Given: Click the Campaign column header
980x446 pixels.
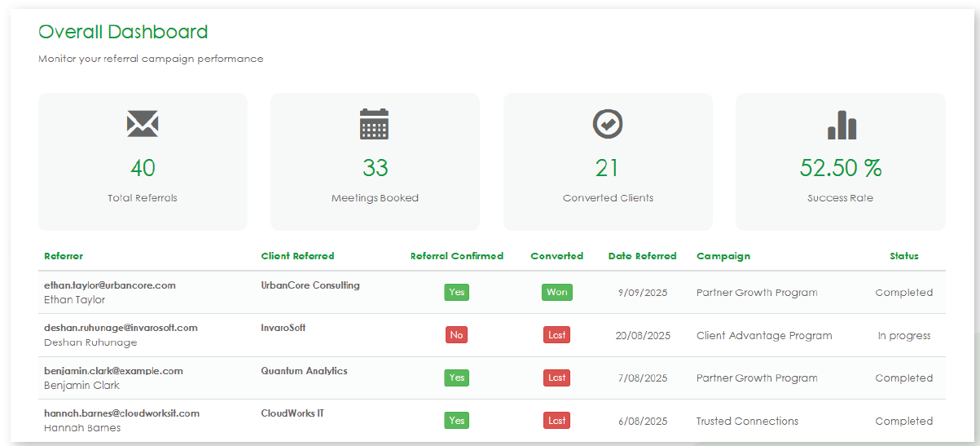Looking at the screenshot, I should tap(723, 256).
